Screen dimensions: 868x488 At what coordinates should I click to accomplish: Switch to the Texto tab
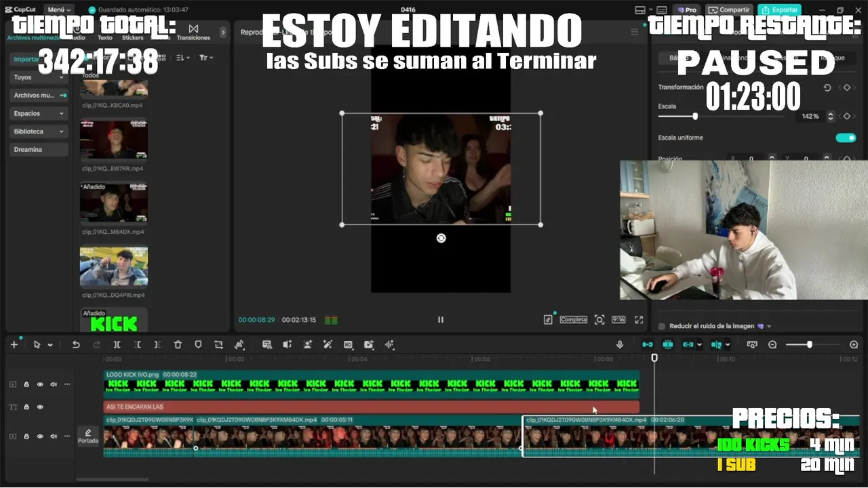pyautogui.click(x=105, y=37)
